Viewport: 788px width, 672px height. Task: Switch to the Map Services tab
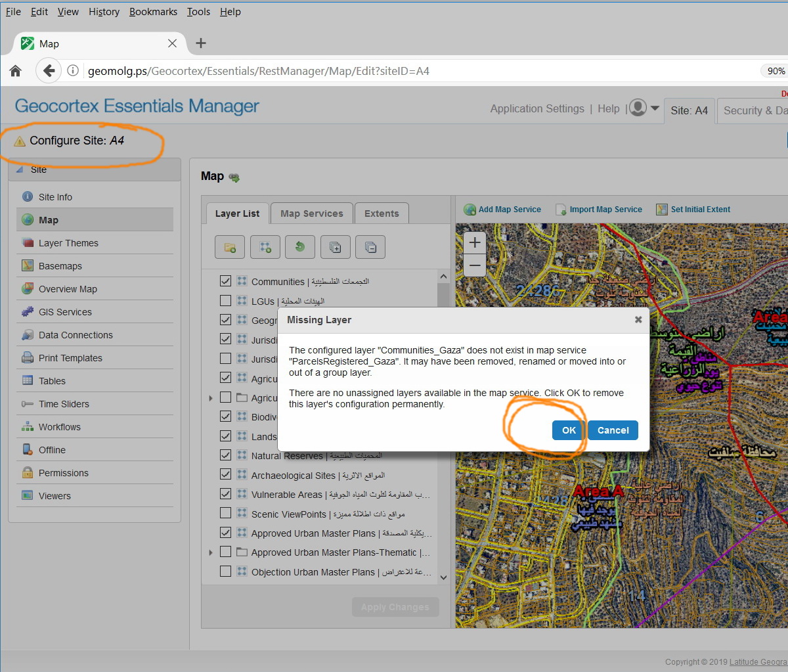pos(312,213)
